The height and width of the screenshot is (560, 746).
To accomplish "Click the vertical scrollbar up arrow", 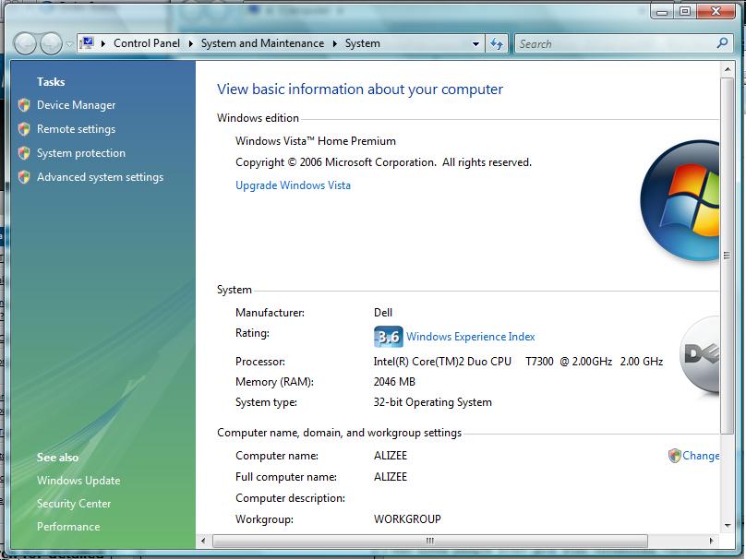I will 728,69.
